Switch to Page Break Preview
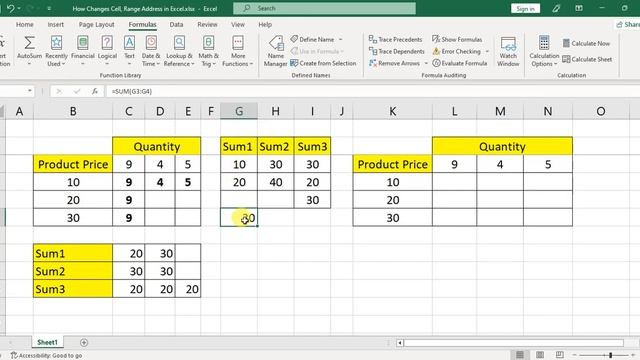The image size is (640, 360). [x=560, y=355]
